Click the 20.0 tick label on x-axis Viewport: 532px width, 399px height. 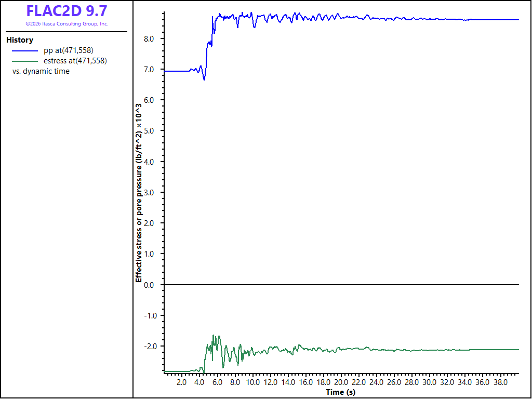(x=341, y=382)
